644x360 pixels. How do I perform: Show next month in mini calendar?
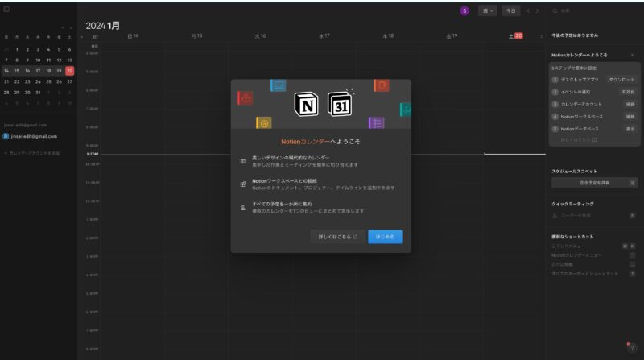click(71, 27)
